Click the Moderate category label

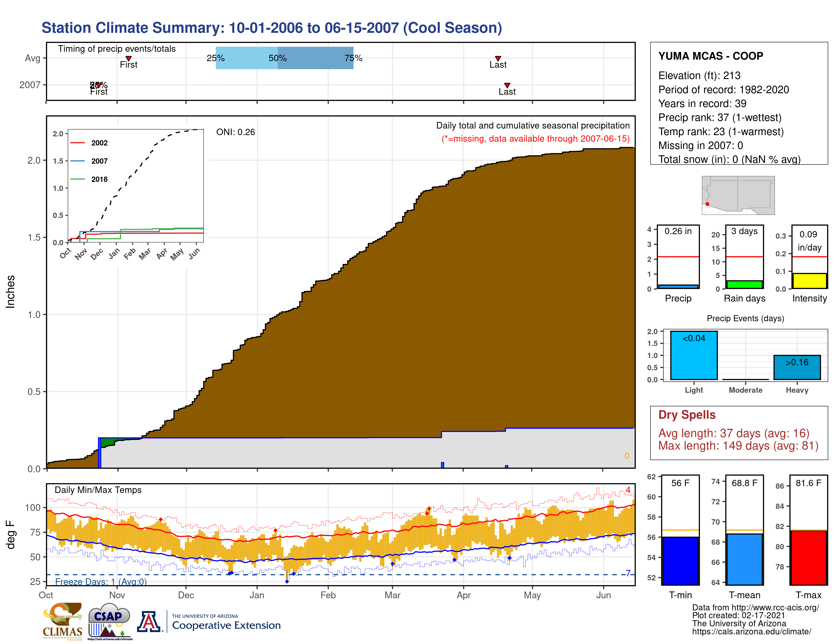[x=745, y=390]
